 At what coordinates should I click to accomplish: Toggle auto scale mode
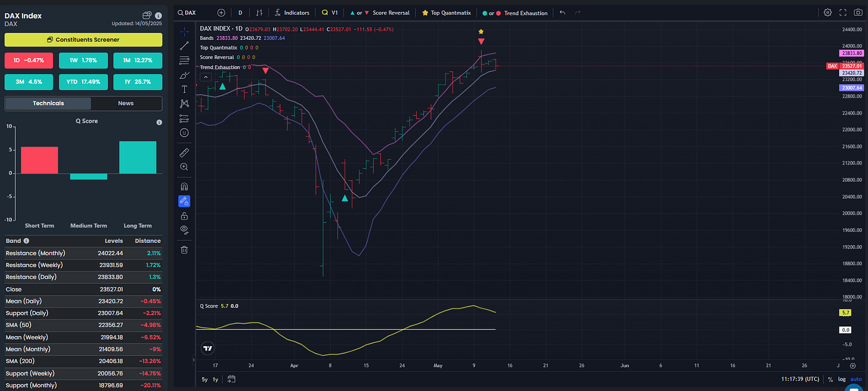(x=856, y=379)
